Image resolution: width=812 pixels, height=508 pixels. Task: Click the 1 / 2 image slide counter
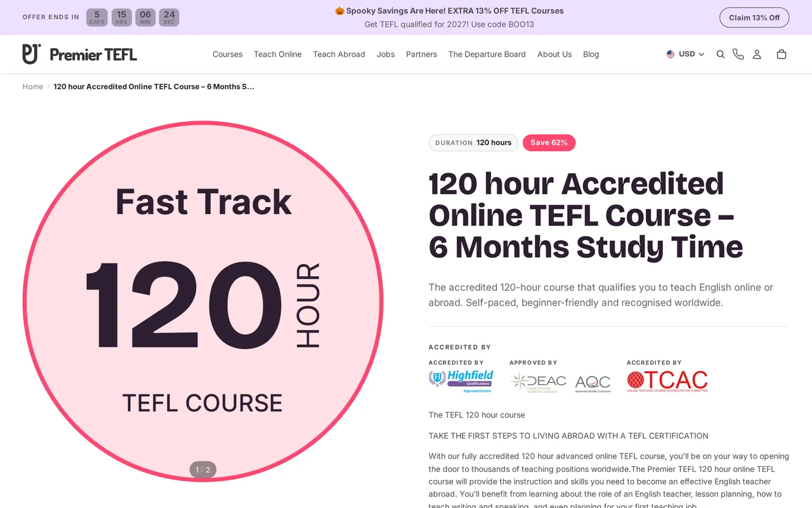[x=203, y=470]
